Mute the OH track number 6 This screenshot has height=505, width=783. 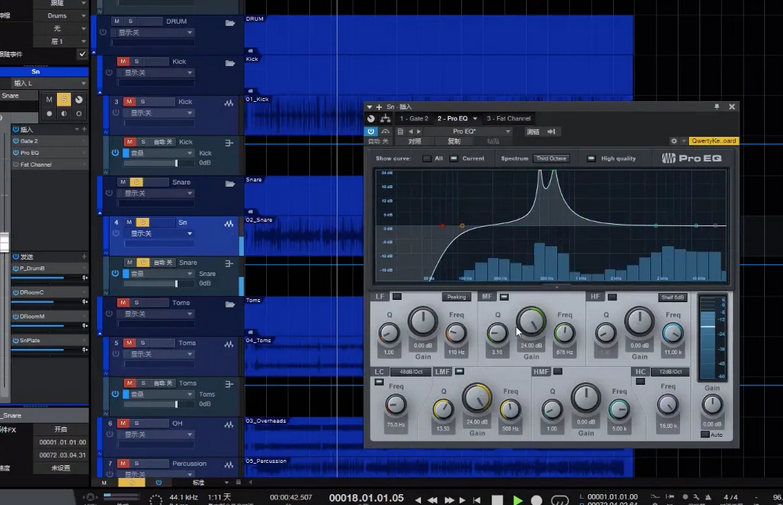coord(123,423)
